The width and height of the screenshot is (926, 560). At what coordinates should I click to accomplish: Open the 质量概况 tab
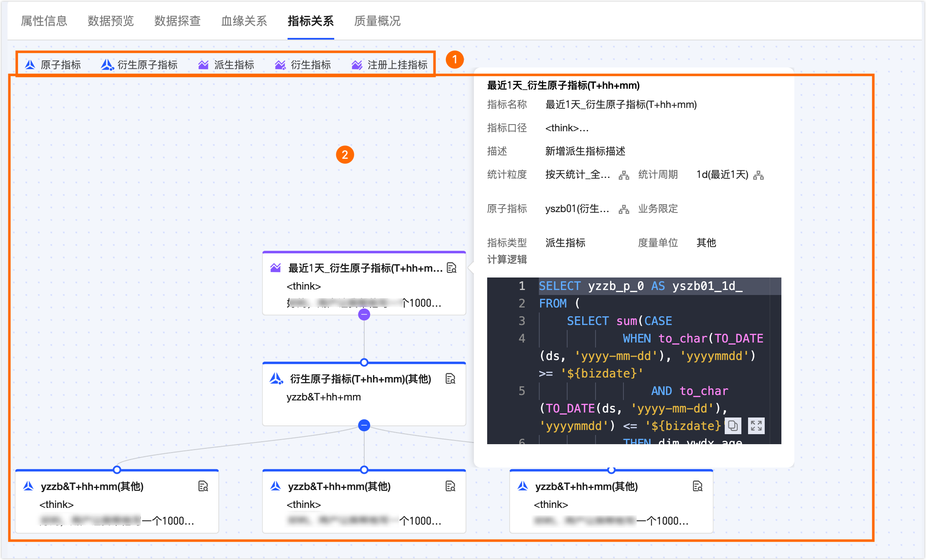coord(377,21)
